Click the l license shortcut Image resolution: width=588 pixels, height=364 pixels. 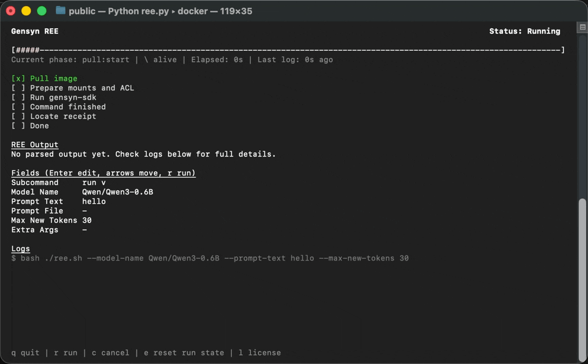[x=260, y=352]
